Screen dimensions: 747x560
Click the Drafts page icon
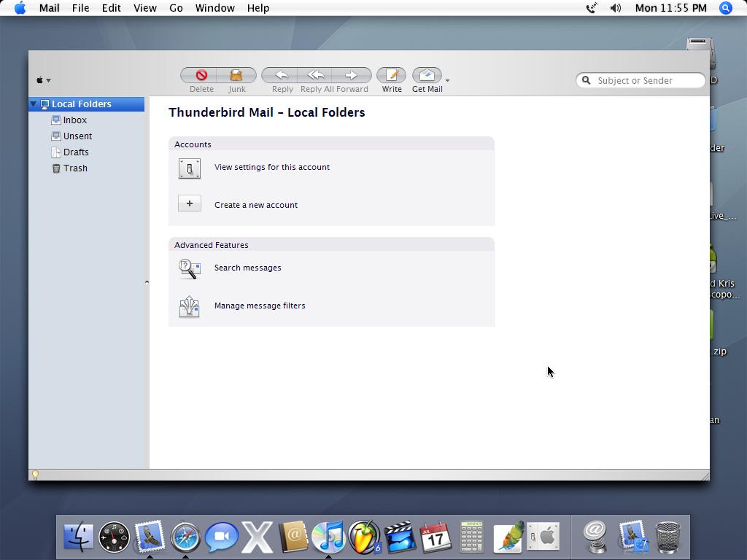tap(56, 152)
